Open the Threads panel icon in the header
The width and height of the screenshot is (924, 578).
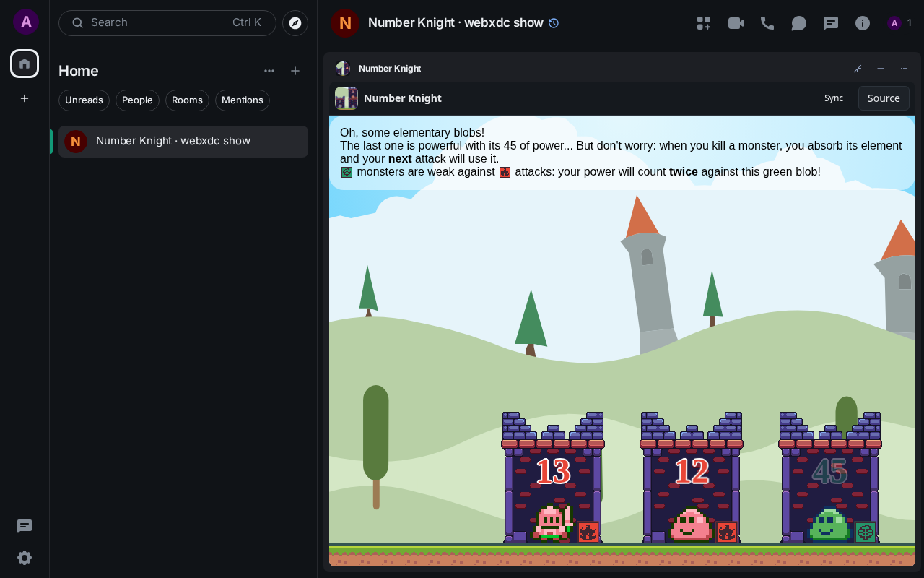[x=831, y=23]
